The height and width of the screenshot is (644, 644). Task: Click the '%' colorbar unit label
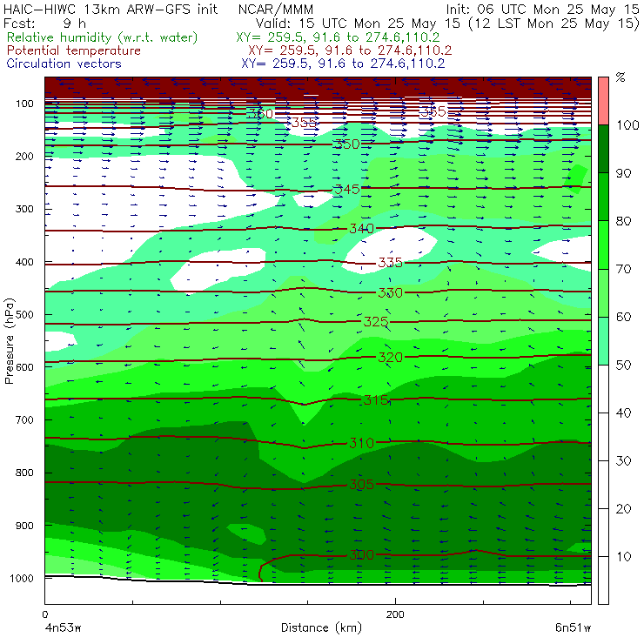tap(621, 77)
